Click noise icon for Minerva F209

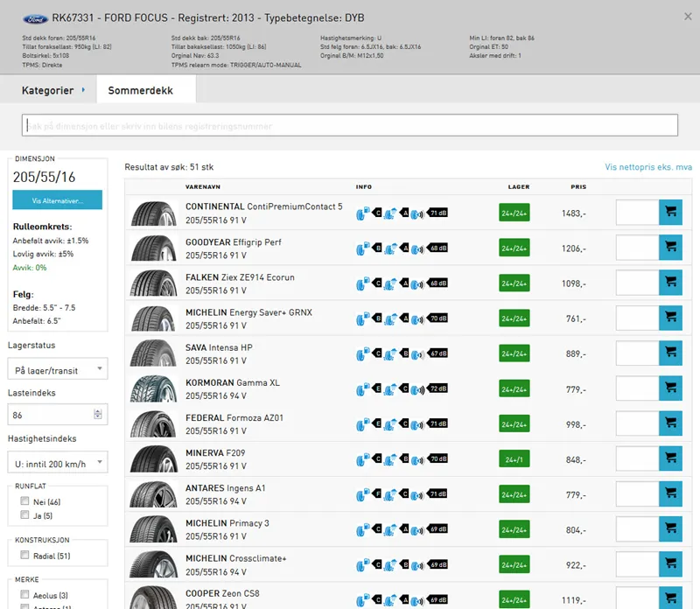[x=418, y=459]
